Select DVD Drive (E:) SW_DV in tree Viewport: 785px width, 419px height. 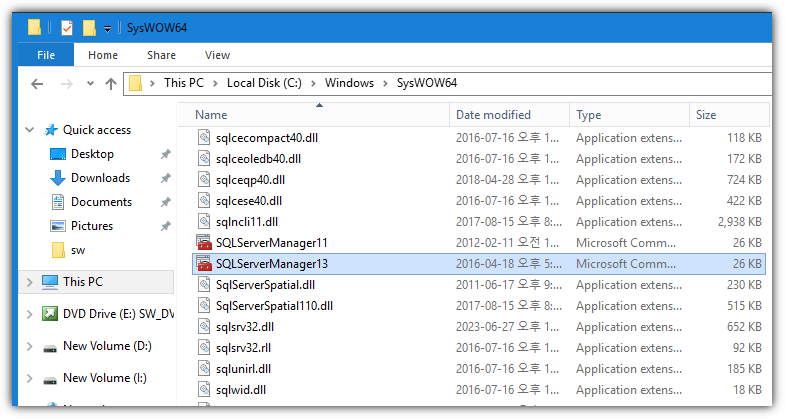[x=118, y=314]
